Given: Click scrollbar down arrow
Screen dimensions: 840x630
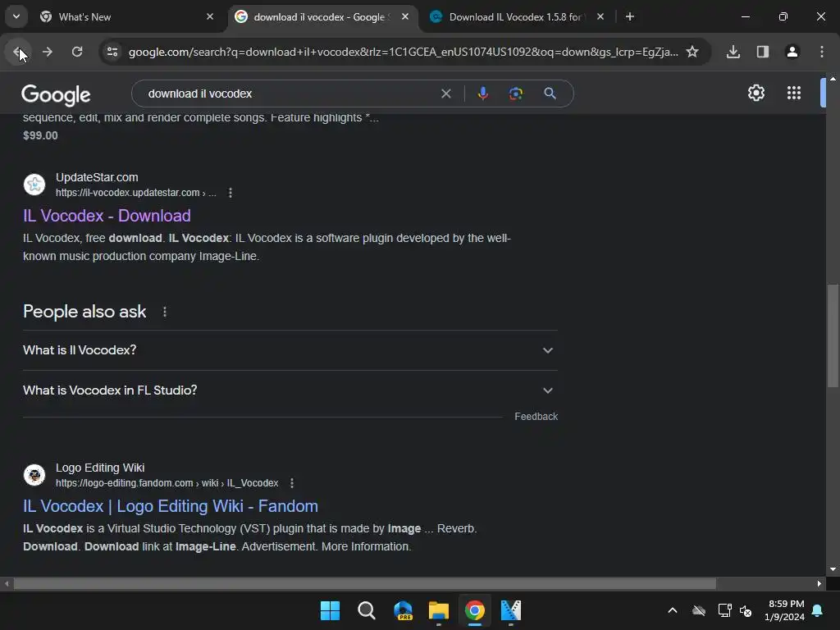Looking at the screenshot, I should (833, 569).
